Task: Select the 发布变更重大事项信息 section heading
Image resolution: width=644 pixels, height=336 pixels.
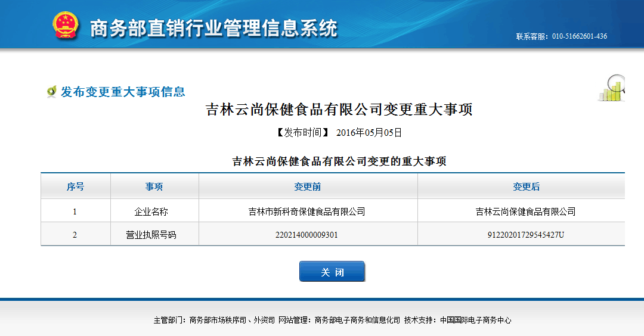Action: coord(123,92)
